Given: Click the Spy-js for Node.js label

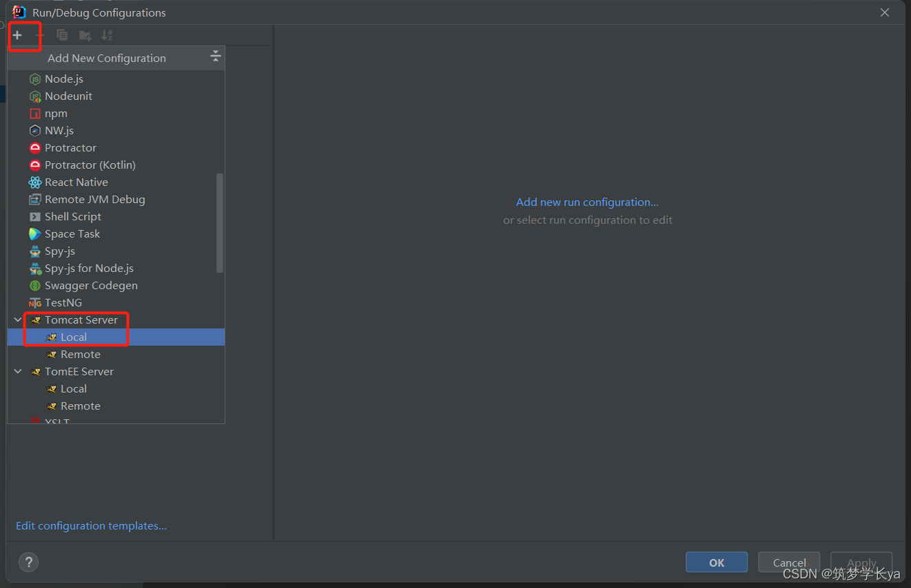Looking at the screenshot, I should 90,269.
